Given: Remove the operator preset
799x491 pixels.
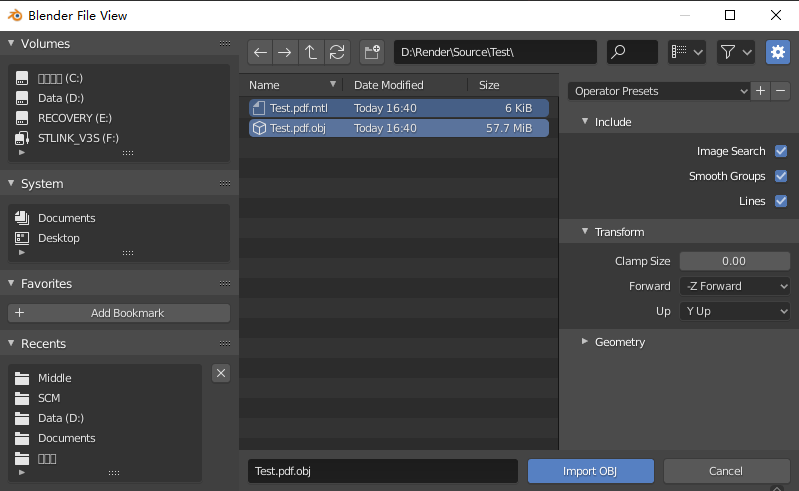Looking at the screenshot, I should click(780, 91).
